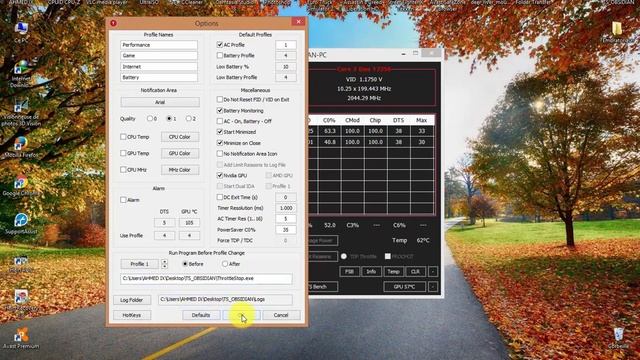Enable the Battery Profile checkbox
640x360 pixels.
(x=220, y=55)
